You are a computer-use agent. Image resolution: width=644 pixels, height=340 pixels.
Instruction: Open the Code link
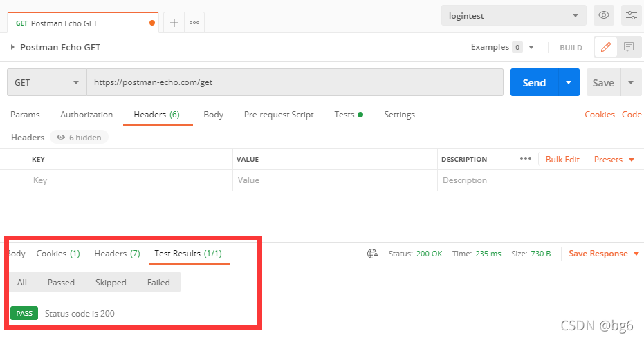632,115
